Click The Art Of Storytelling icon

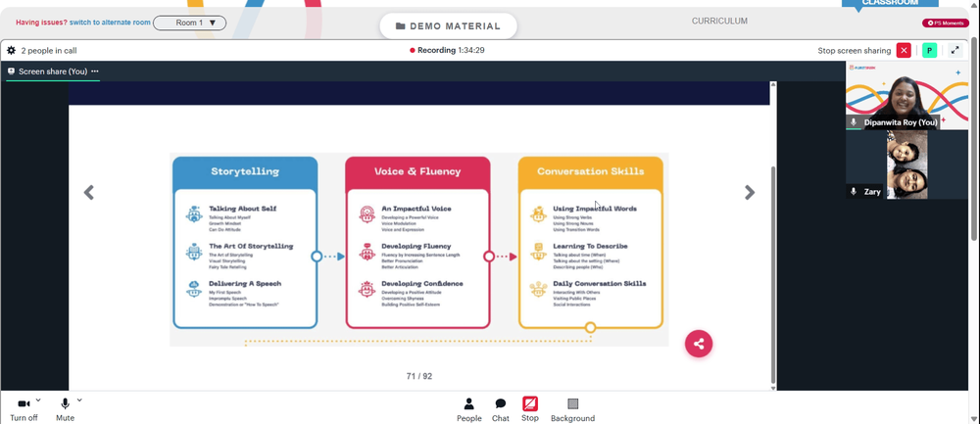(x=194, y=252)
